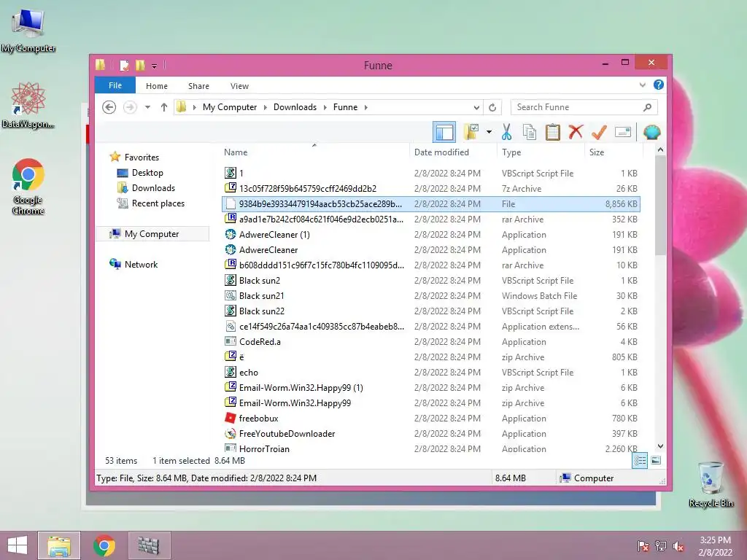Click the Refresh button in address bar

[x=492, y=107]
